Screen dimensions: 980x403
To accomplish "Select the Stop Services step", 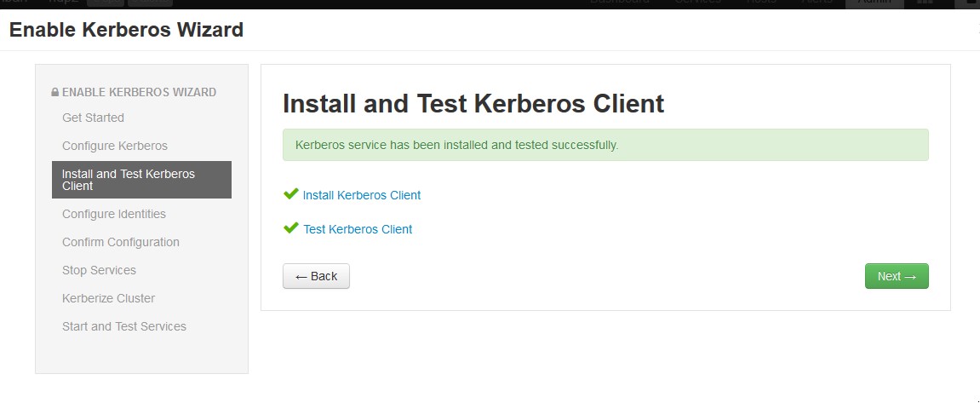I will click(x=99, y=270).
